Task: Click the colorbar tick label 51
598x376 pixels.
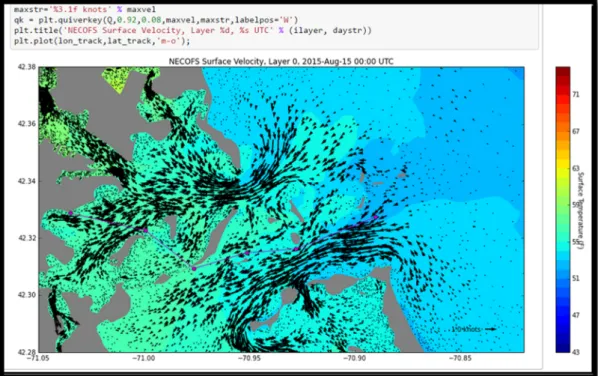Action: tap(576, 278)
